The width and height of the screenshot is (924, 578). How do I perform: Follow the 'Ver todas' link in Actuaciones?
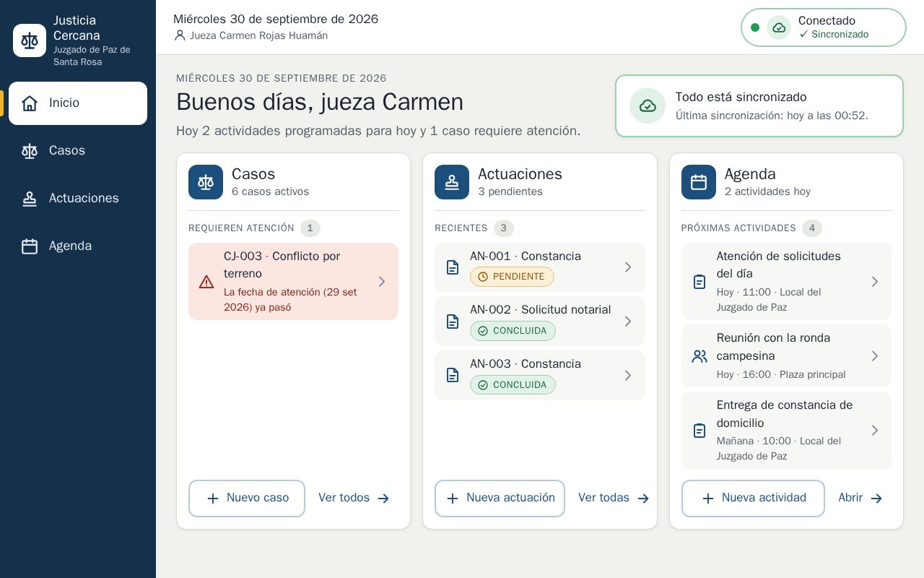coord(614,499)
